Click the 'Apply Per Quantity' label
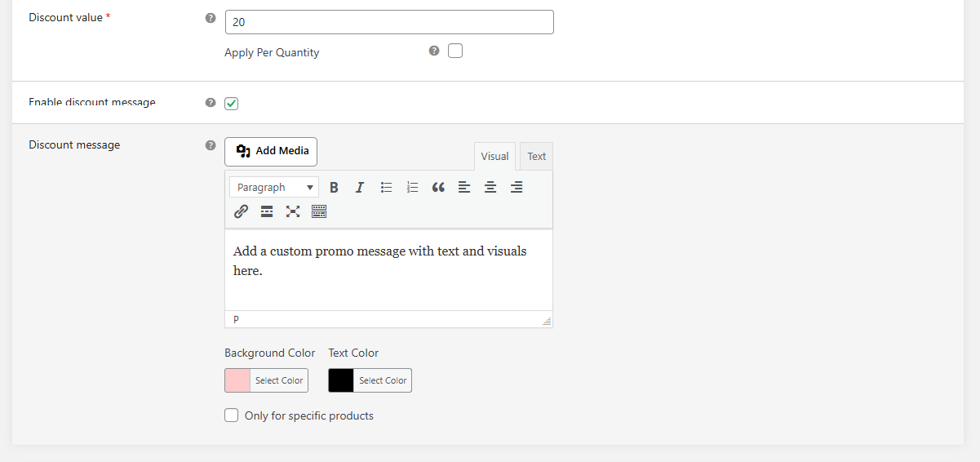The height and width of the screenshot is (462, 980). click(x=272, y=52)
